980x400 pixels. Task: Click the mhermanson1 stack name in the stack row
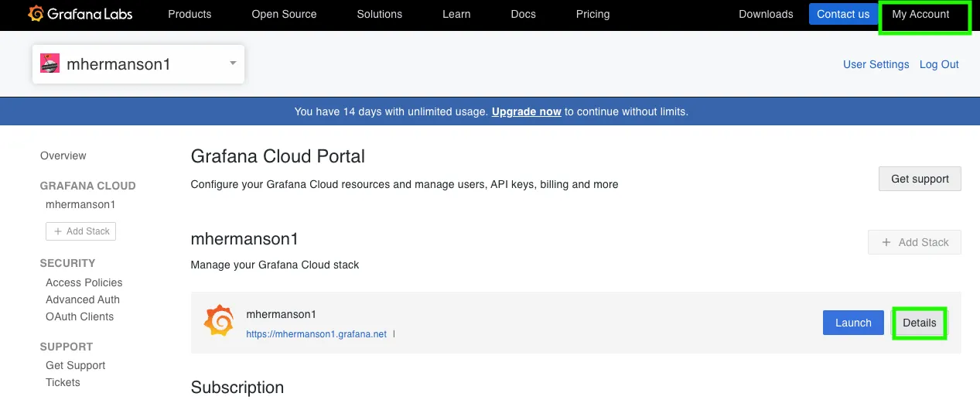point(282,314)
